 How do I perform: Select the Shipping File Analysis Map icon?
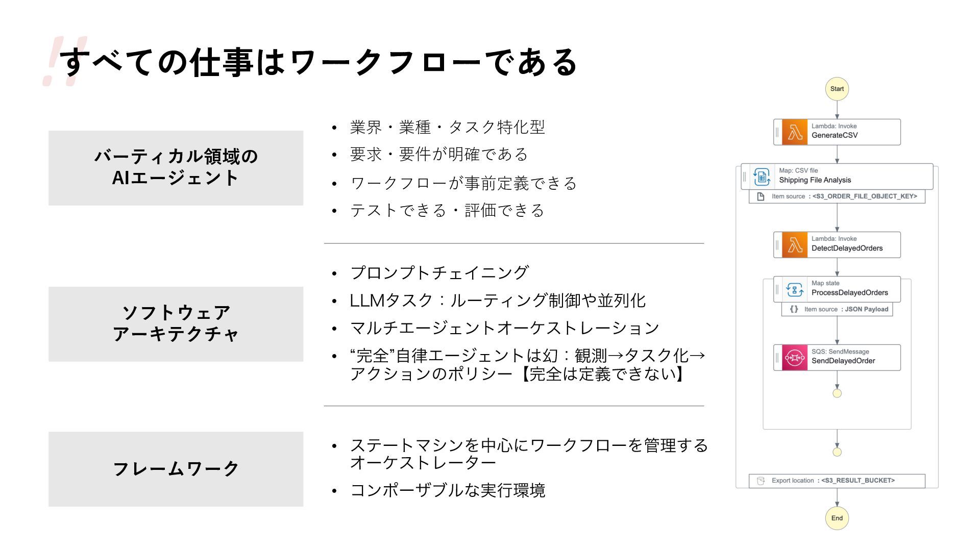762,177
